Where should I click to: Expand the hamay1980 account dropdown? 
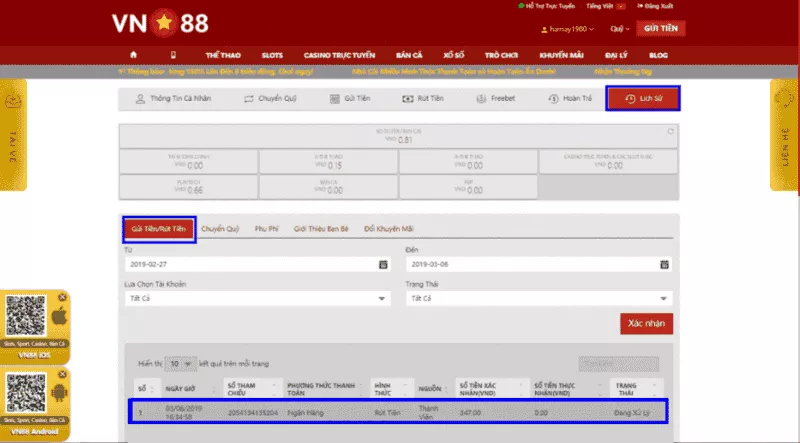[567, 29]
